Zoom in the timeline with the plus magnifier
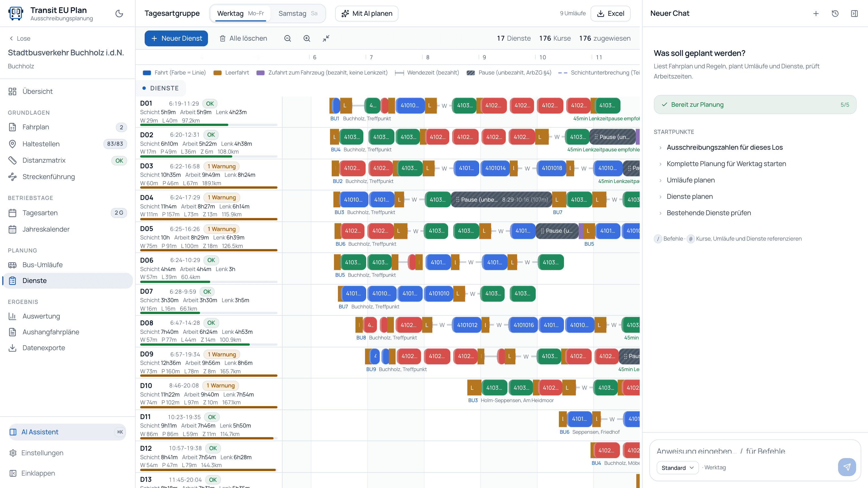 point(307,38)
